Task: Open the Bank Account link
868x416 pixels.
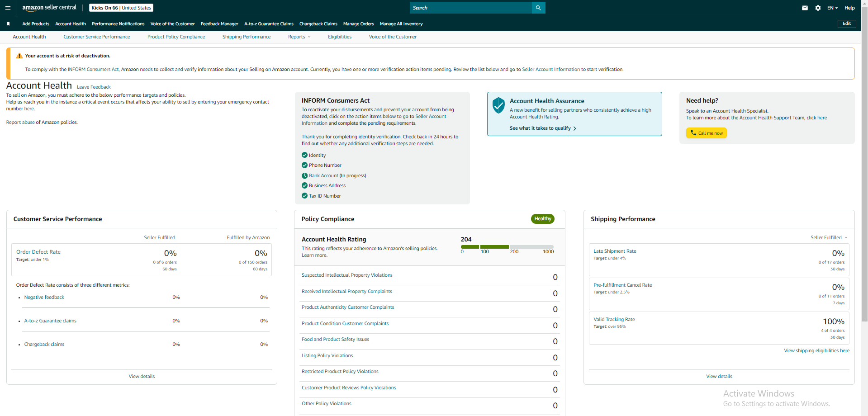Action: pyautogui.click(x=323, y=175)
